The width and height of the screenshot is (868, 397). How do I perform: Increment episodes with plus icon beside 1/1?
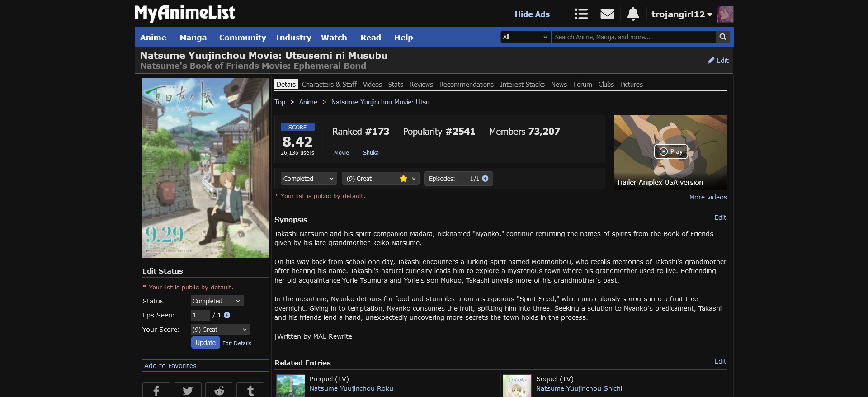pos(485,179)
